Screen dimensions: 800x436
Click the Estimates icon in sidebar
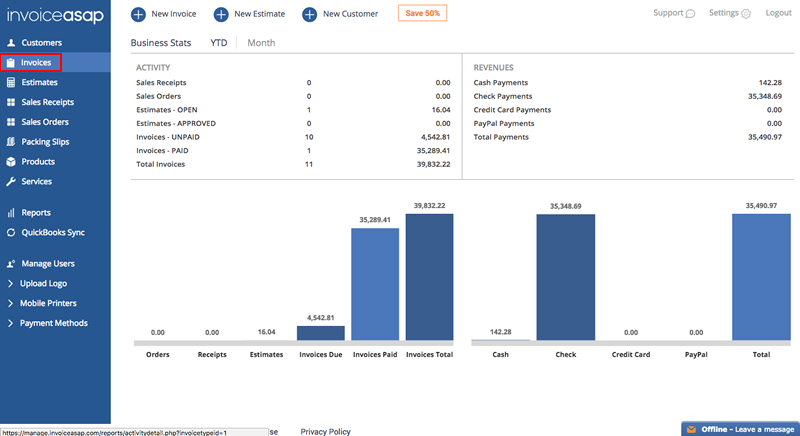click(x=11, y=83)
